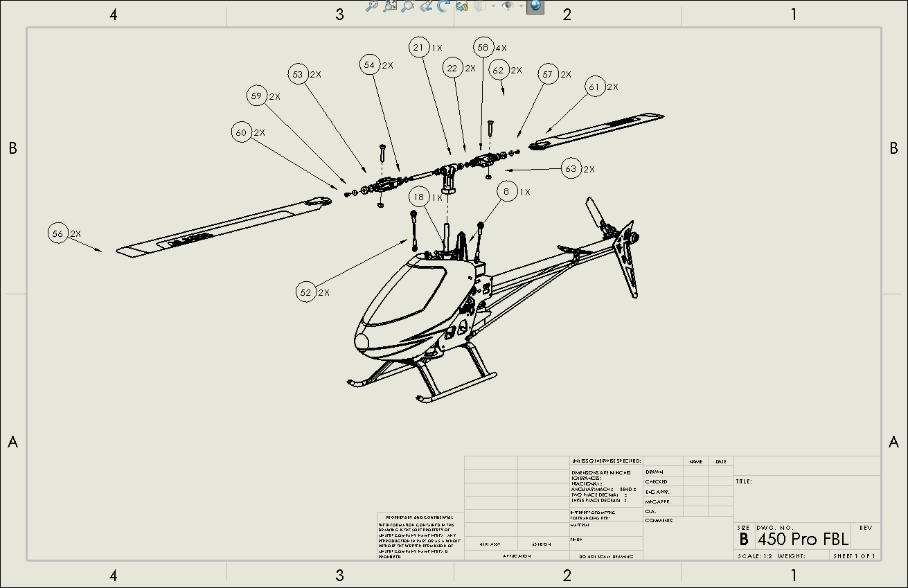Click the 3D Drawing View icon

pos(462,6)
